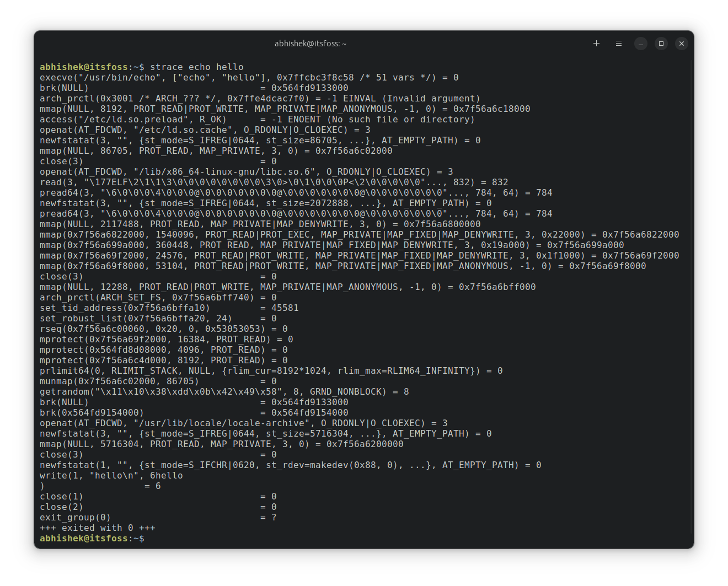
Task: Minimize the terminal window
Action: 641,44
